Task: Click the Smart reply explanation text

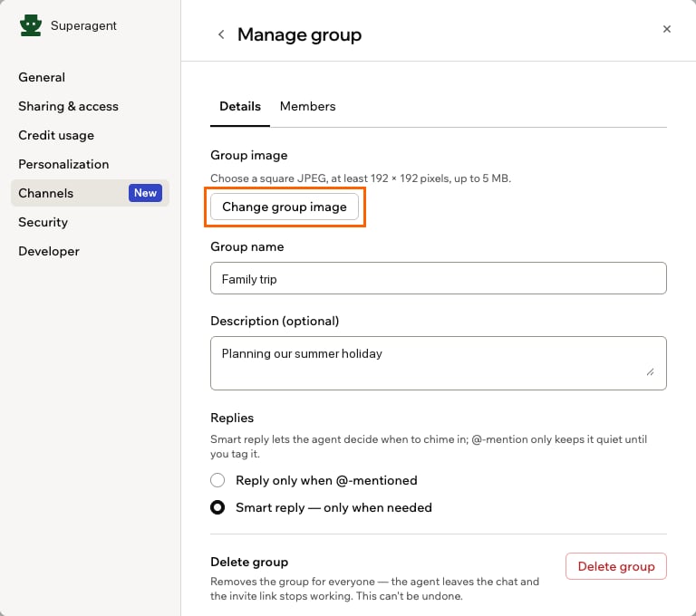Action: pos(429,447)
